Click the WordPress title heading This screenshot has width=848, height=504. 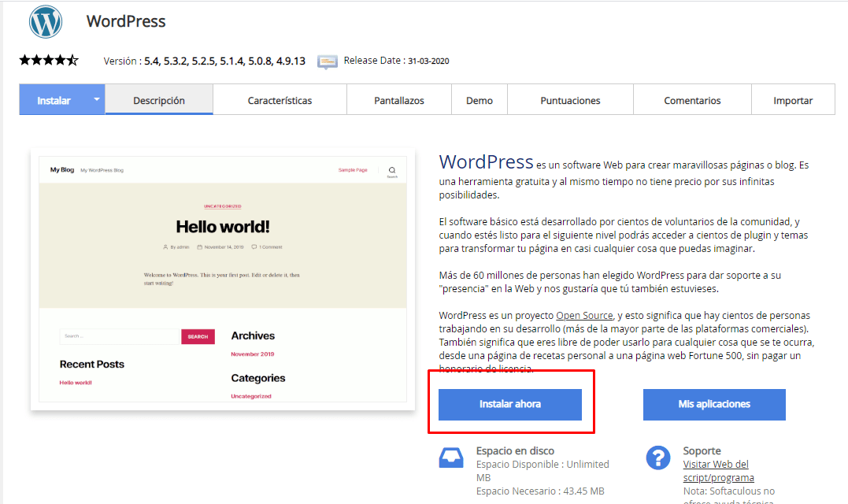pyautogui.click(x=126, y=21)
